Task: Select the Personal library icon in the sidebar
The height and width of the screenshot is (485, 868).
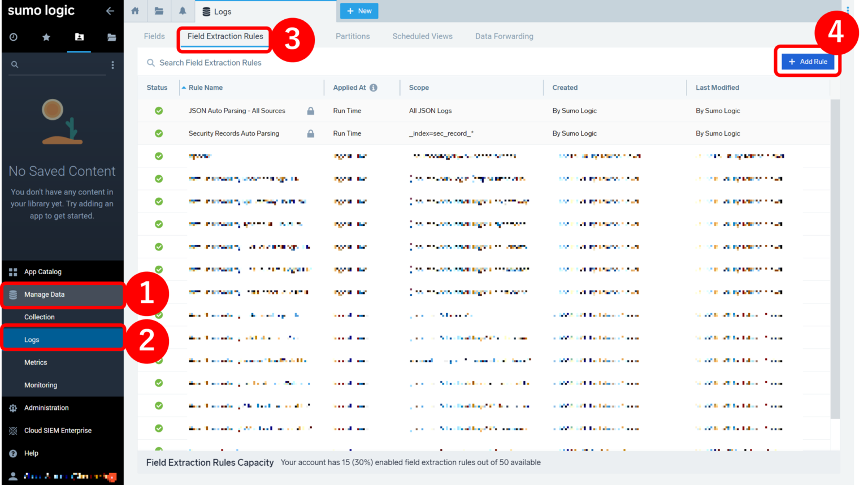Action: [x=79, y=37]
